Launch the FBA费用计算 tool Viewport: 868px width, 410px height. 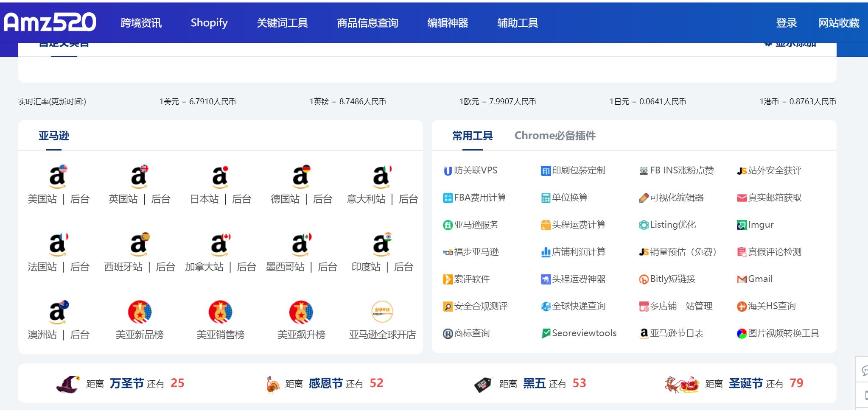click(475, 197)
